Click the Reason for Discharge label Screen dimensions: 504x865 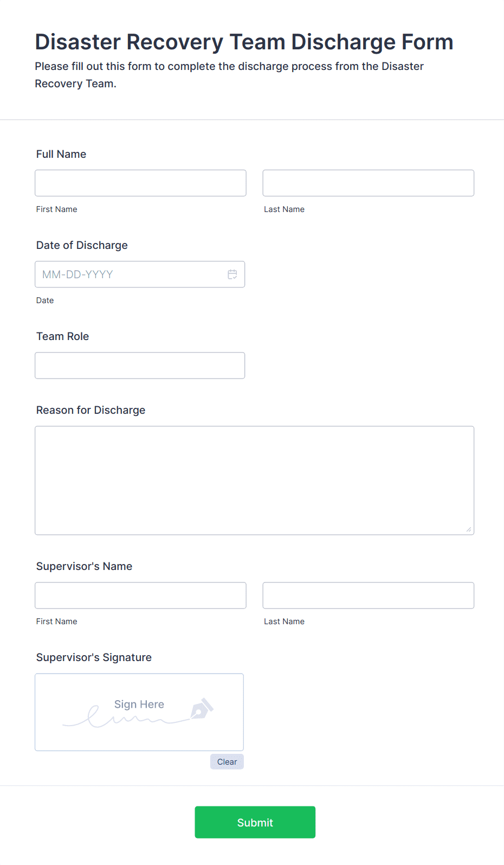pos(91,410)
